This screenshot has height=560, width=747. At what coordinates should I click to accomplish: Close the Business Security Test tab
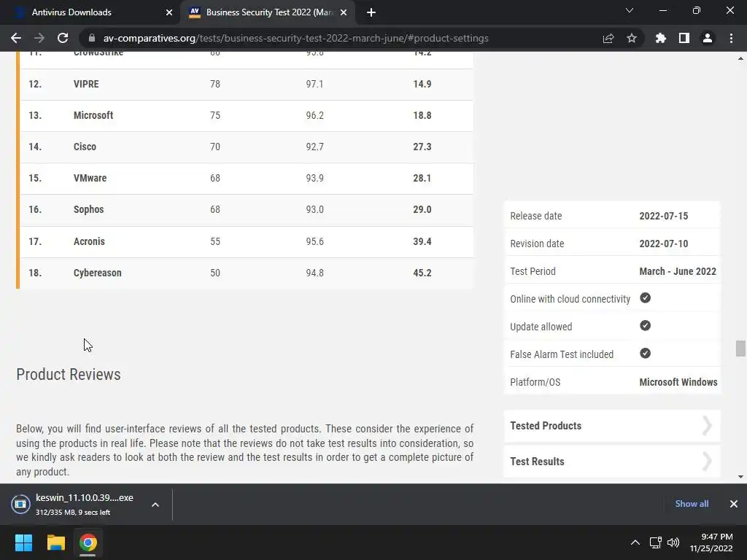point(344,12)
